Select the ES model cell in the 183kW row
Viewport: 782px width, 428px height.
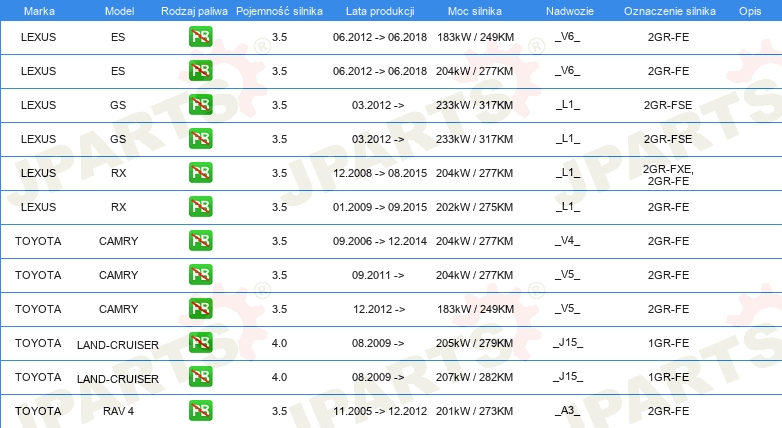pyautogui.click(x=118, y=37)
